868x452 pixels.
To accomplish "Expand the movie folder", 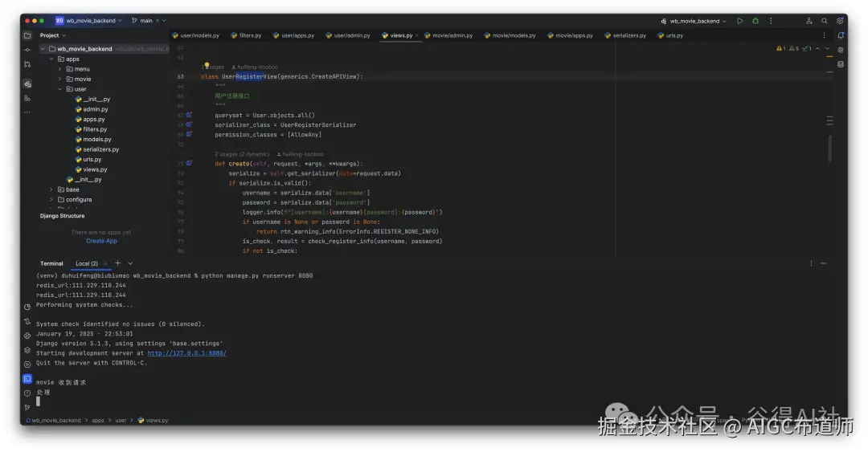I will tap(59, 79).
